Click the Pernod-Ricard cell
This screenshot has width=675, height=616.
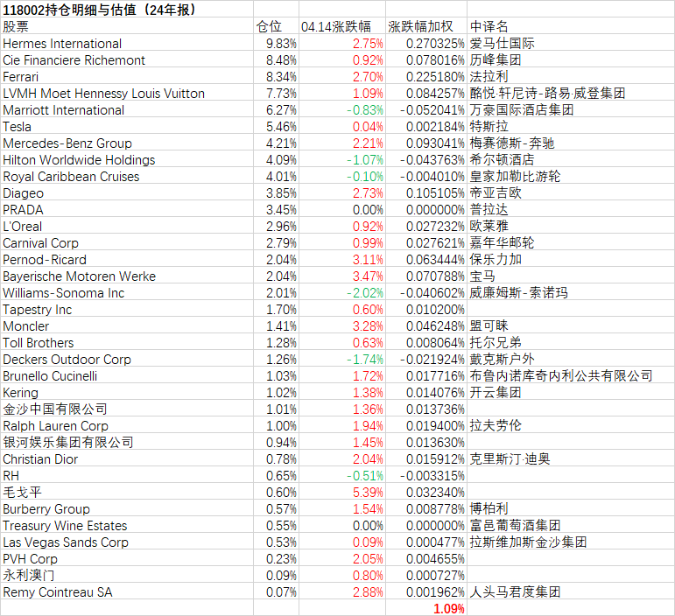pyautogui.click(x=127, y=259)
